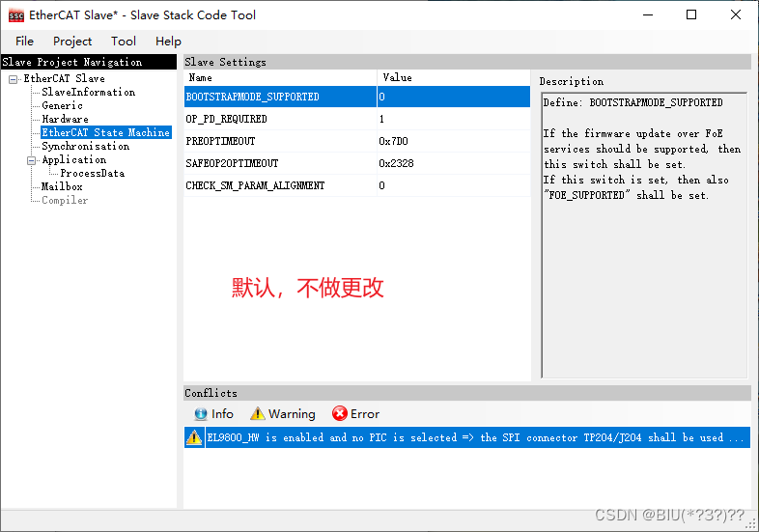The image size is (759, 532).
Task: Select Generic in navigation tree
Action: coord(62,105)
